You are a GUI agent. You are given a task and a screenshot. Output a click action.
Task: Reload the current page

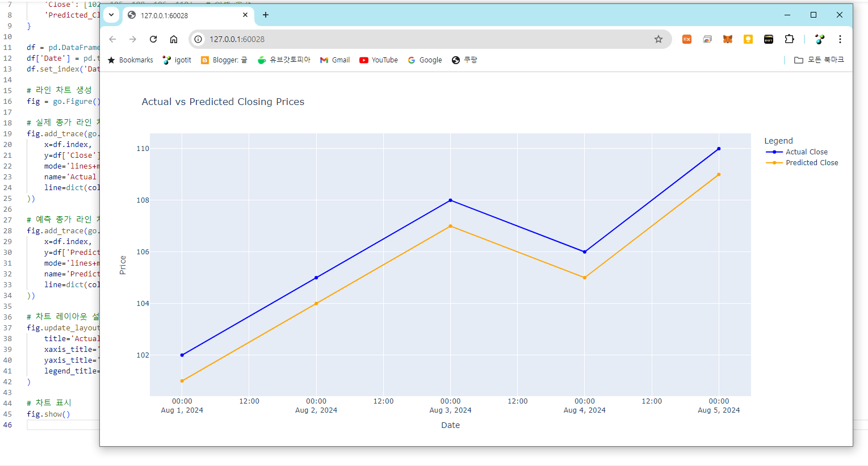coord(153,39)
